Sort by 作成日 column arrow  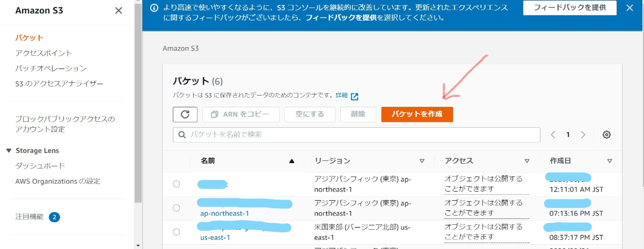(610, 161)
